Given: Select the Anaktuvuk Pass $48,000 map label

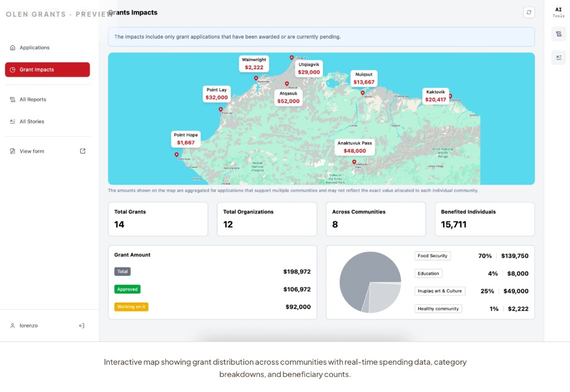Looking at the screenshot, I should coord(355,147).
